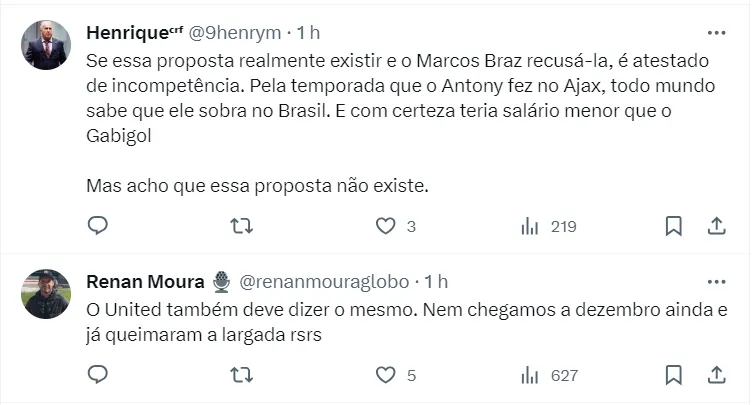Open the @9henrym profile handle
753x405 pixels.
257,32
